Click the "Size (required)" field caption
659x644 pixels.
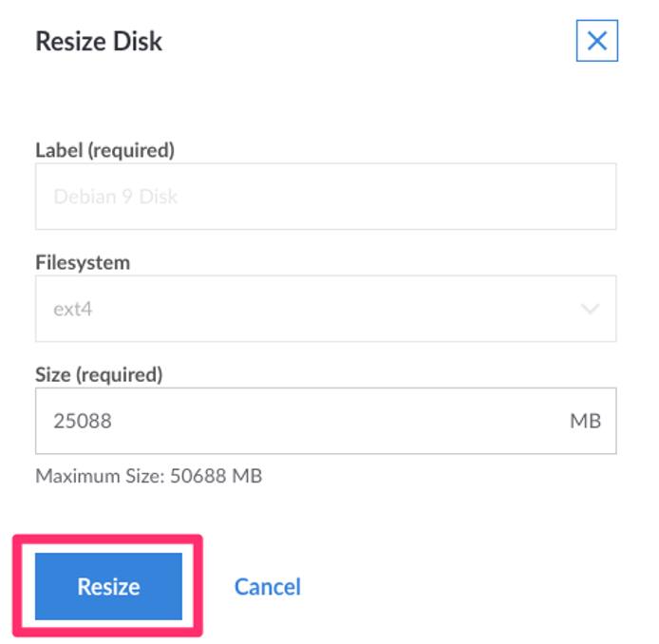[99, 374]
